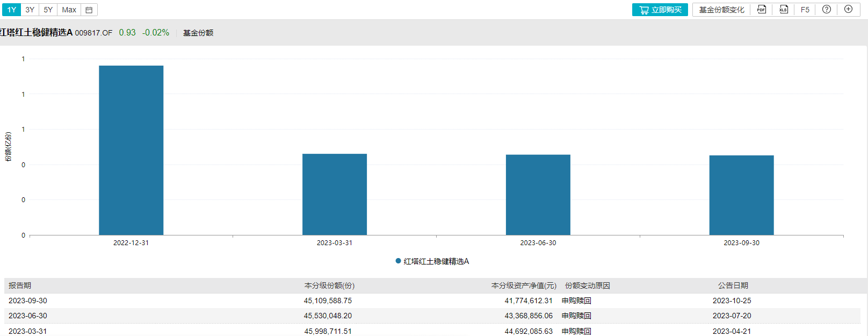Viewport: 868px width, 336px height.
Task: Click the 2023-09-30 bar in chart
Action: click(741, 195)
